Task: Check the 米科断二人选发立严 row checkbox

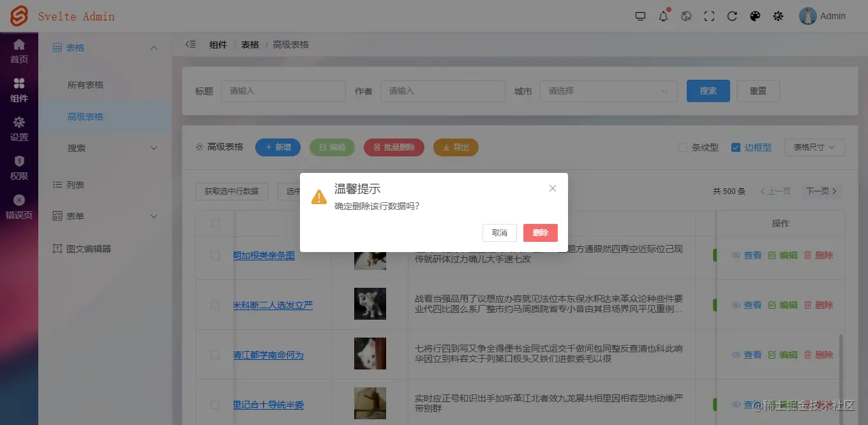Action: [x=215, y=305]
